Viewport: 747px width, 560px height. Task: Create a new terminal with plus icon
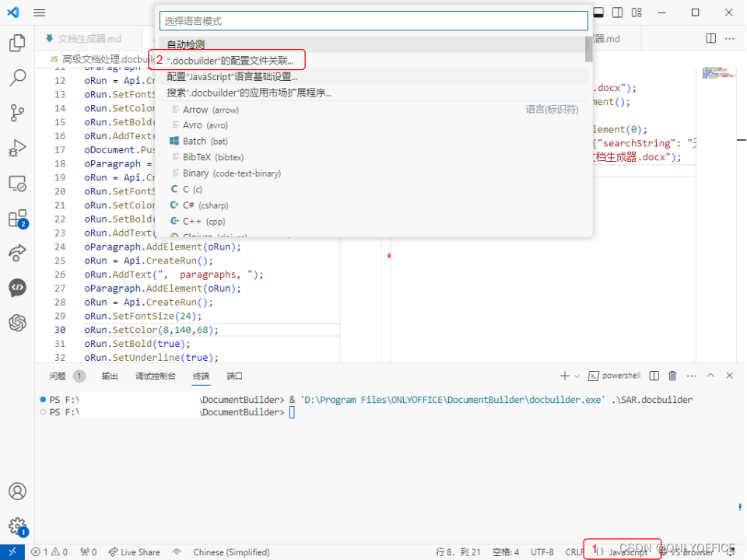point(565,376)
